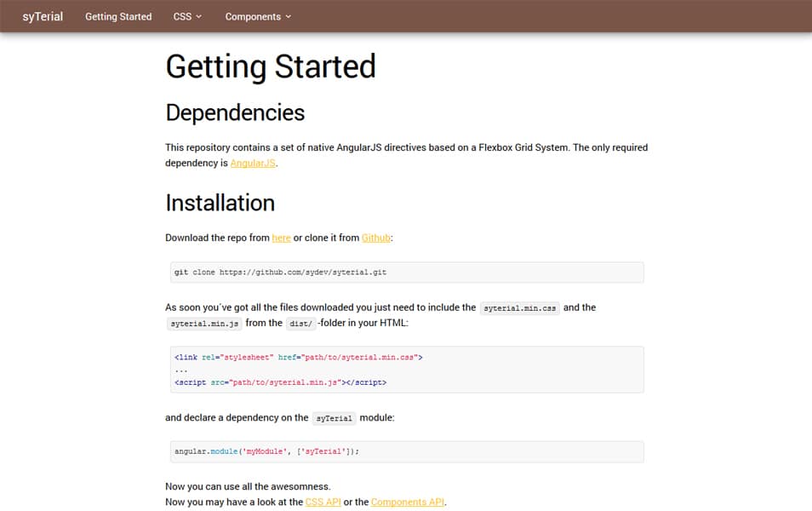Screen dimensions: 812x511
Task: Expand the Components dropdown chevron
Action: [x=289, y=16]
